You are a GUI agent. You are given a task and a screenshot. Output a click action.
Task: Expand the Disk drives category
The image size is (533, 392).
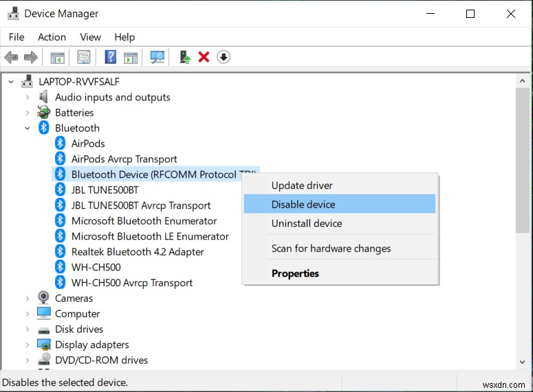pyautogui.click(x=28, y=329)
